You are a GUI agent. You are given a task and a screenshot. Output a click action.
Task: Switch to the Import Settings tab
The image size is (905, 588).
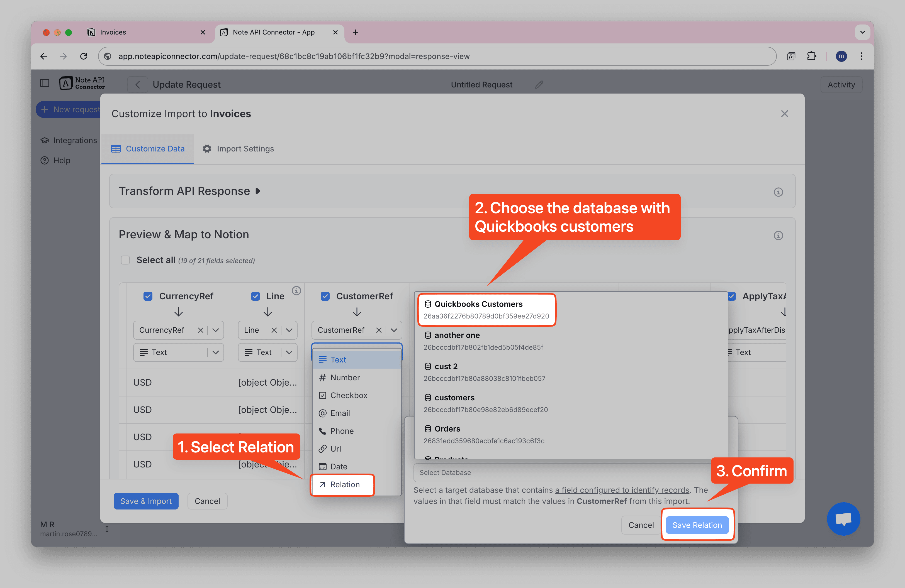238,148
